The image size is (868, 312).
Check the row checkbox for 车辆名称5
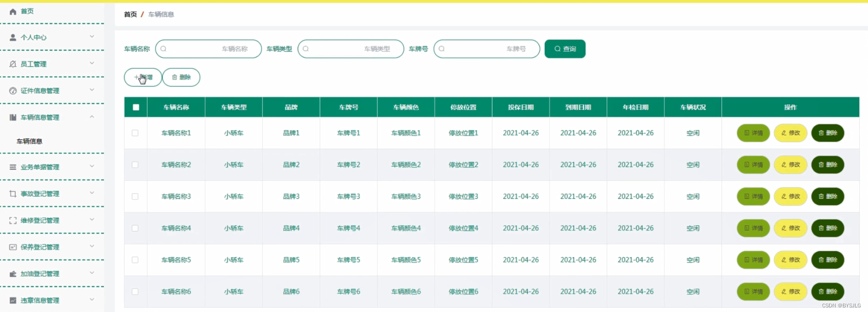(x=135, y=260)
